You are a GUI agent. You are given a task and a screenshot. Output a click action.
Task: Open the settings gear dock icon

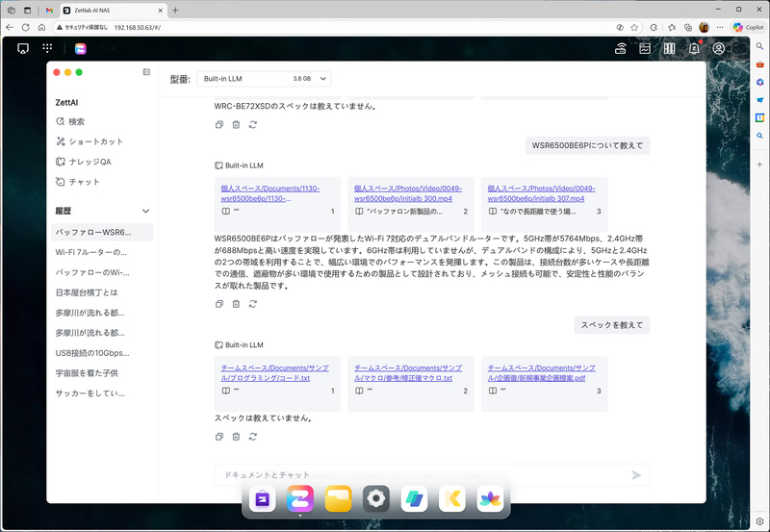coord(376,498)
